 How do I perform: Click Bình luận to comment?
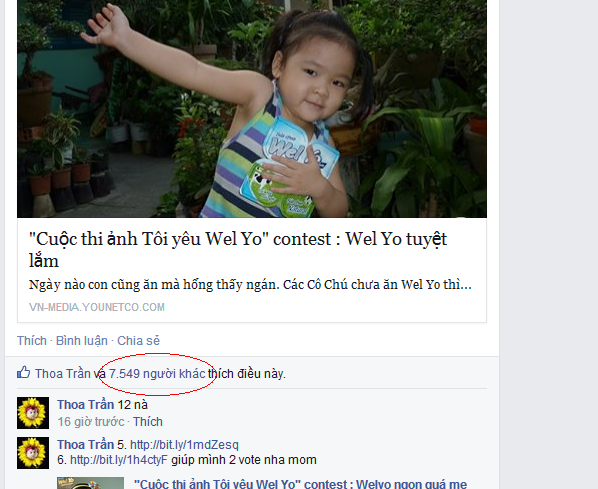(82, 341)
